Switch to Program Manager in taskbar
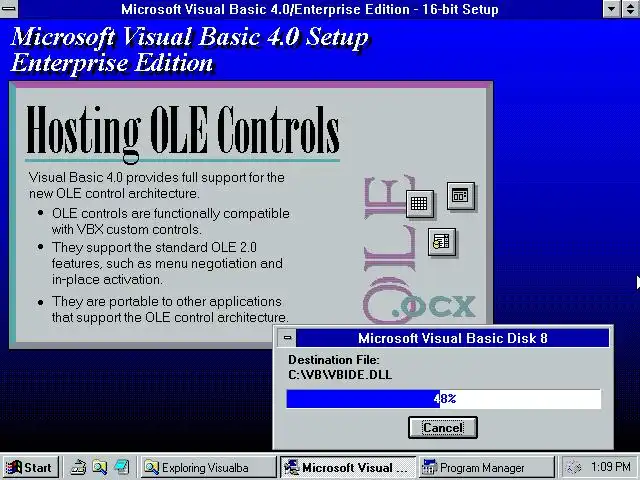Viewport: 640px width, 480px height. pyautogui.click(x=486, y=467)
